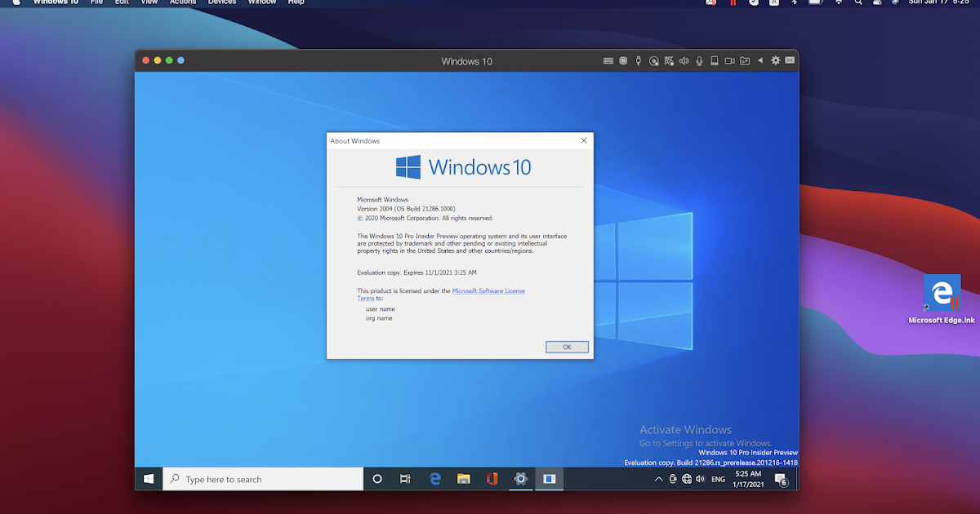This screenshot has width=980, height=514.
Task: Open VM configuration gear in titlebar
Action: tap(776, 60)
